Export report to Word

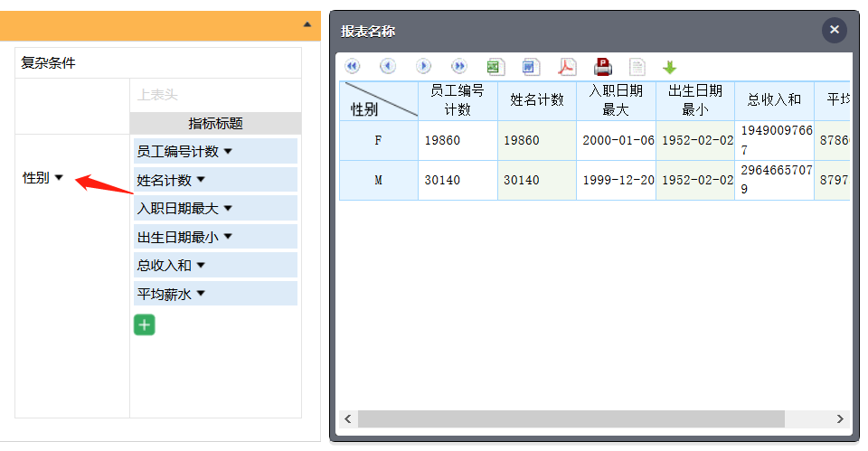tap(531, 67)
